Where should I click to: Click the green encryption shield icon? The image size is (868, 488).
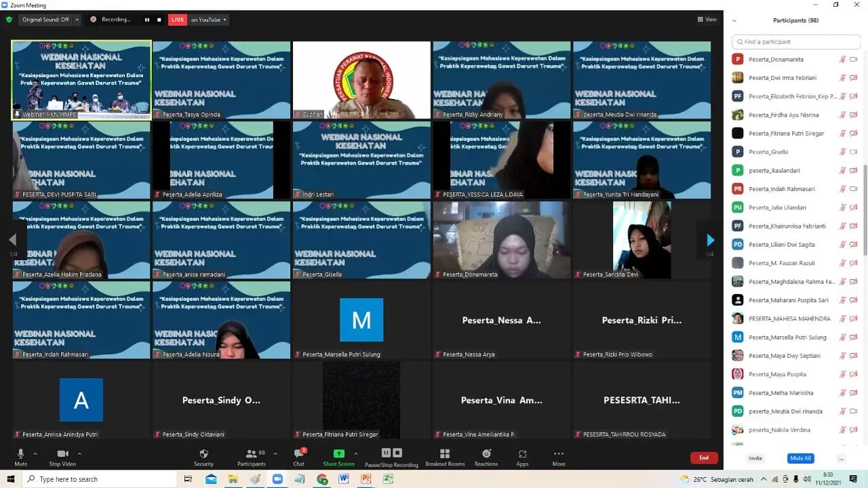[x=9, y=20]
